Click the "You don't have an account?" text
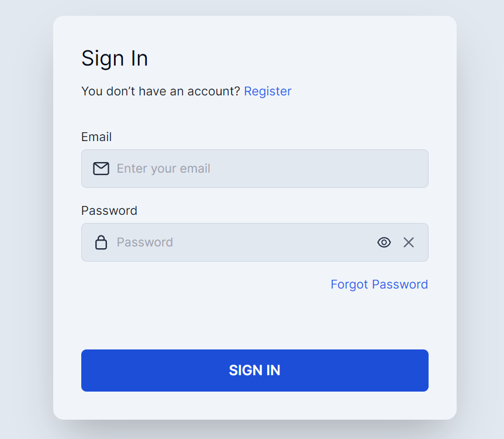This screenshot has height=439, width=504. 160,91
